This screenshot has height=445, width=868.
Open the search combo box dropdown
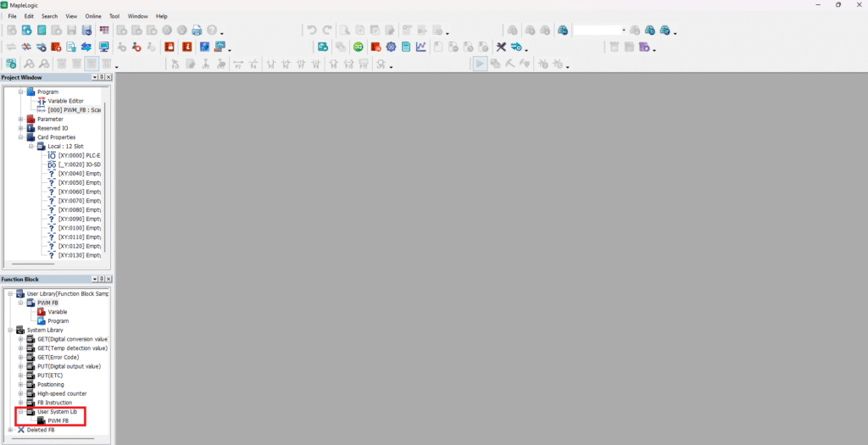pos(623,30)
